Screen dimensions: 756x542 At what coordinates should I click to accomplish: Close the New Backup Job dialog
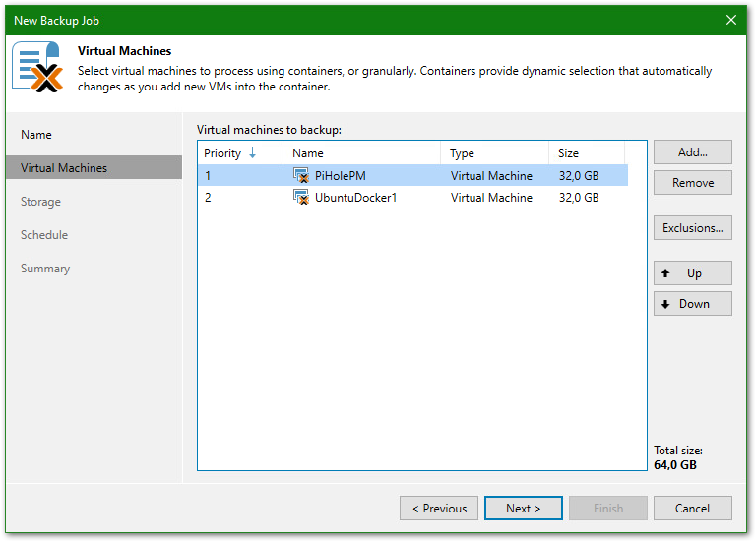click(731, 20)
